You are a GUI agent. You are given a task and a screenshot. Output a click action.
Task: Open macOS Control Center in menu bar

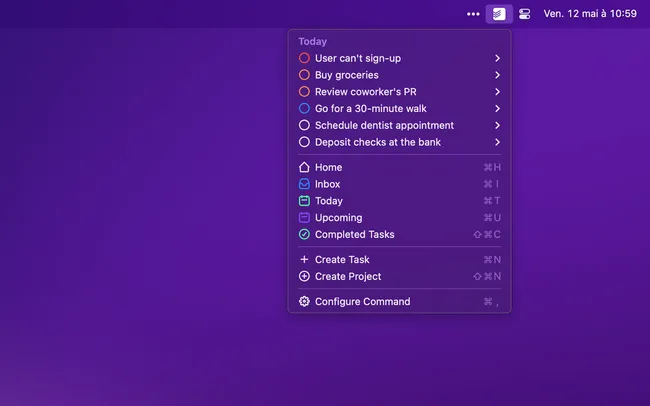pos(525,14)
